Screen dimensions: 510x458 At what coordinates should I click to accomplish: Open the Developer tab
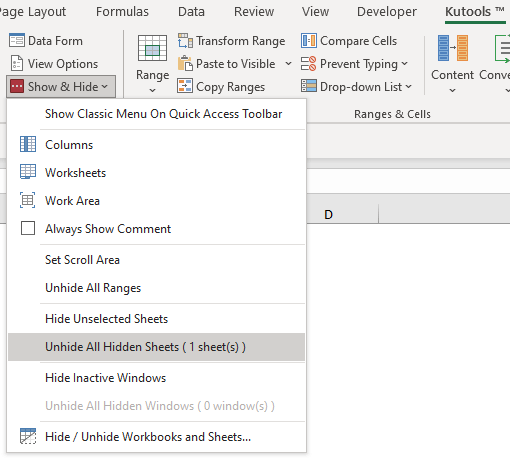click(387, 12)
